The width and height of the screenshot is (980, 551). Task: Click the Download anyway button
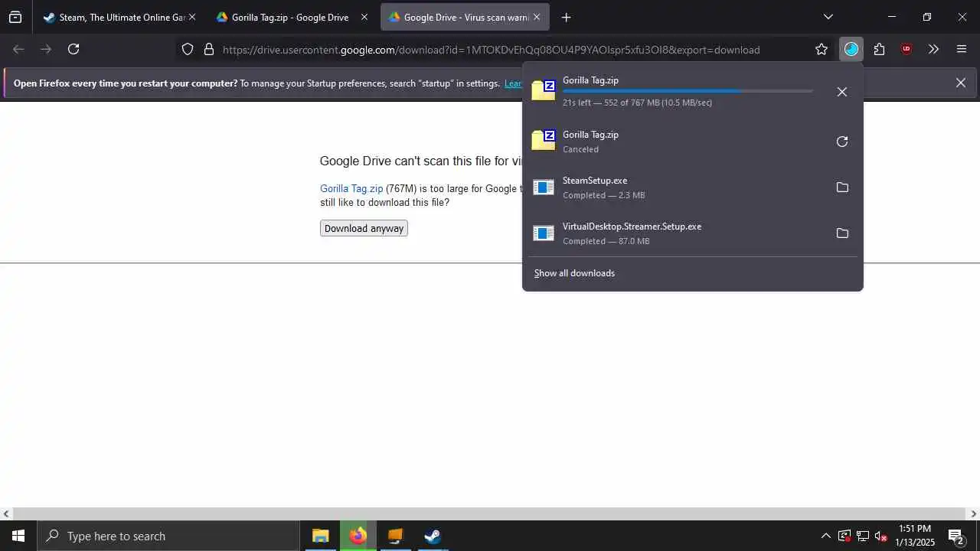[x=364, y=228]
